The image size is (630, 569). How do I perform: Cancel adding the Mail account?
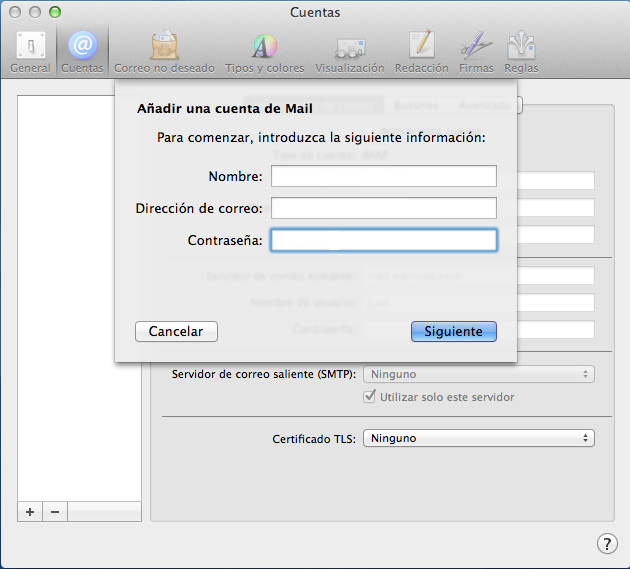click(x=176, y=332)
